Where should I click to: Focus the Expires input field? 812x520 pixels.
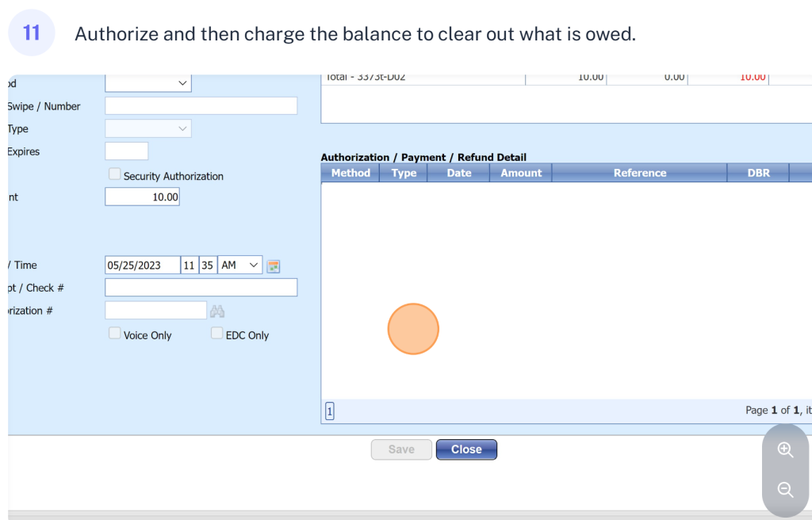(126, 151)
